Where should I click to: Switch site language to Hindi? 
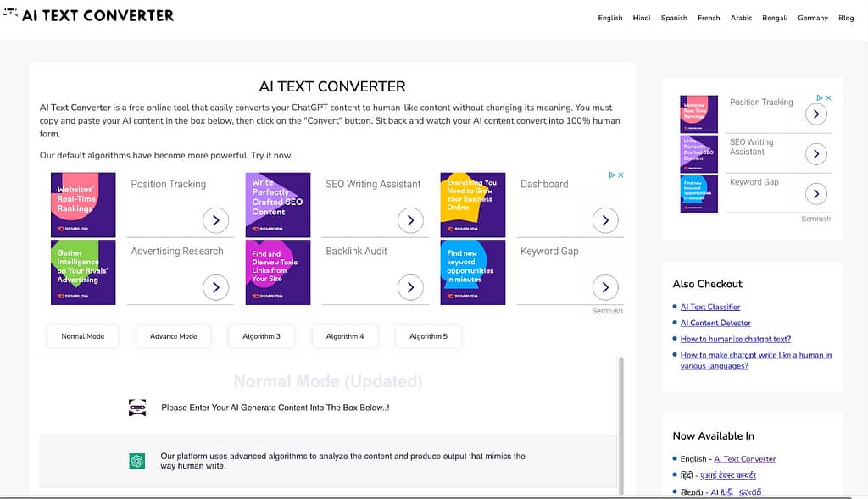[x=642, y=18]
